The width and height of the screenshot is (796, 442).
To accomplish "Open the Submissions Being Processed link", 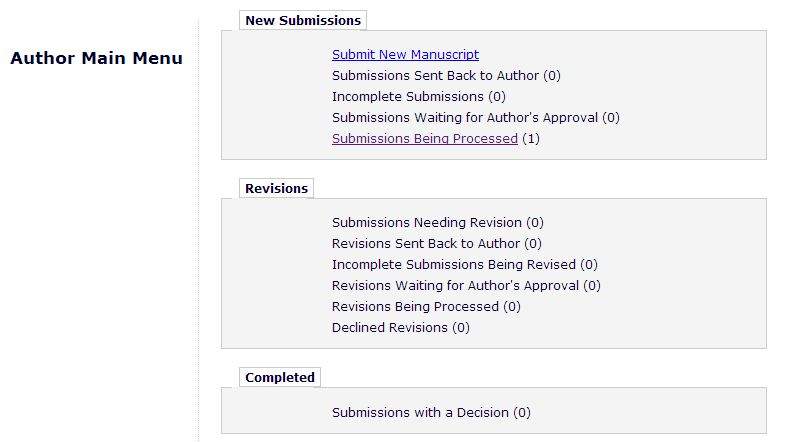I will [424, 139].
